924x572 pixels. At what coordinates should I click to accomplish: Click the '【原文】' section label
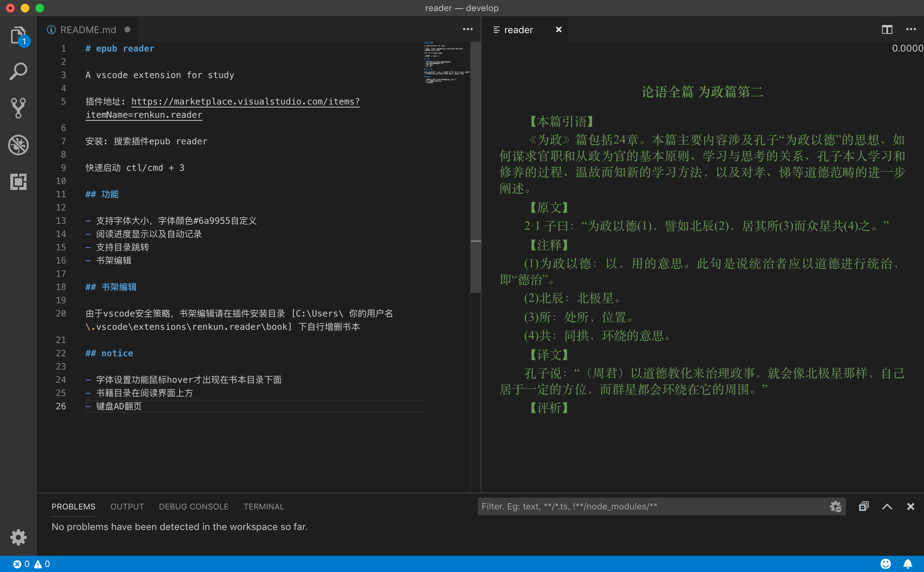point(549,207)
